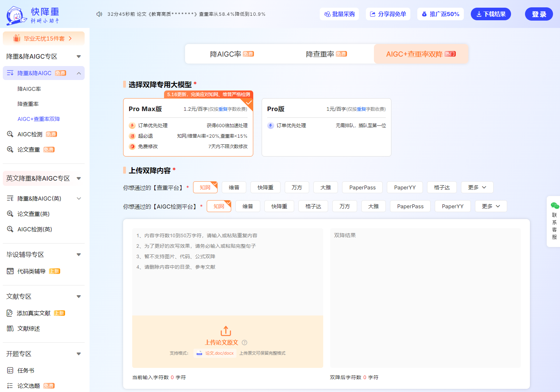Collapse the 文献专区 section
The image size is (560, 392).
click(x=79, y=297)
